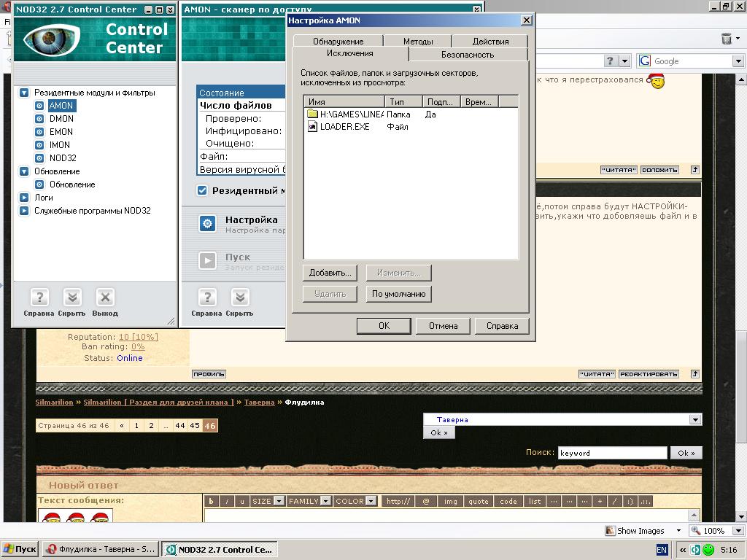
Task: Open the Google search engine dropdown
Action: (x=738, y=61)
